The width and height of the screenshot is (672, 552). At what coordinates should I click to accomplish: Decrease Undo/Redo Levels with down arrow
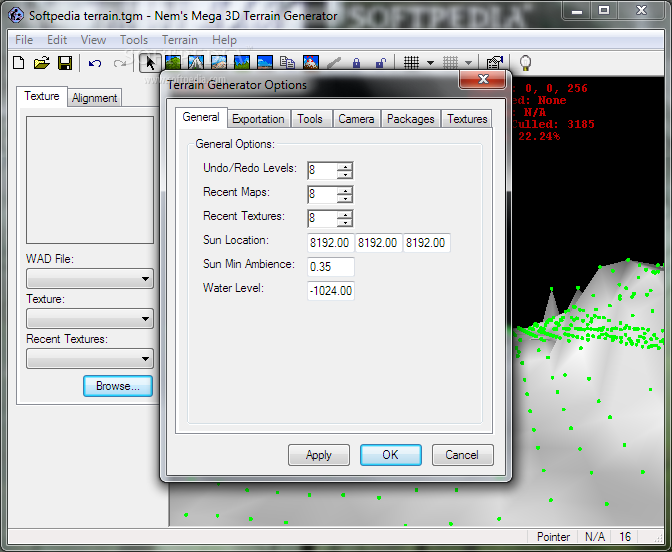tap(345, 174)
